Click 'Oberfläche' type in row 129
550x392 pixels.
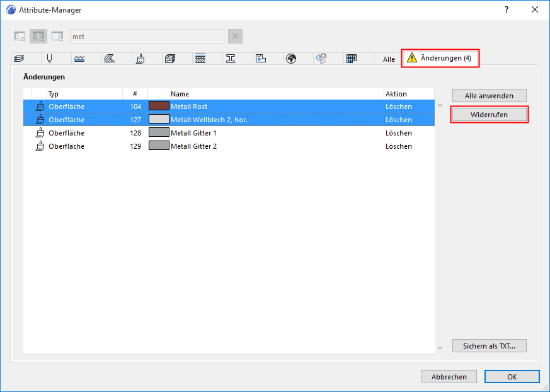click(67, 146)
